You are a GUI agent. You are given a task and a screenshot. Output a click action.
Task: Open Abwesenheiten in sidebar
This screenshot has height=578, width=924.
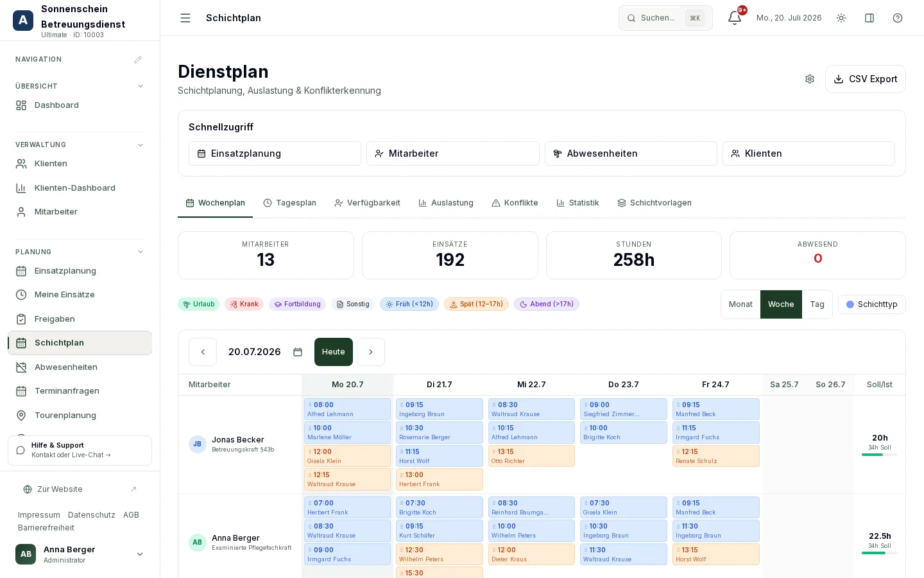[80, 367]
